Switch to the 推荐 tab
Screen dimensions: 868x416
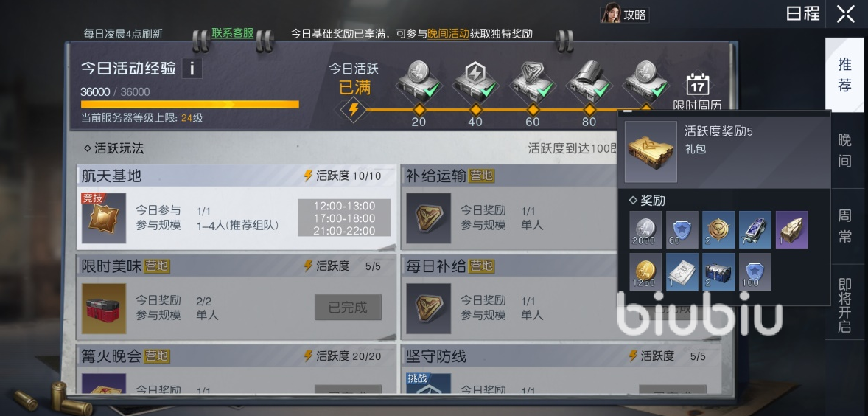pyautogui.click(x=844, y=74)
